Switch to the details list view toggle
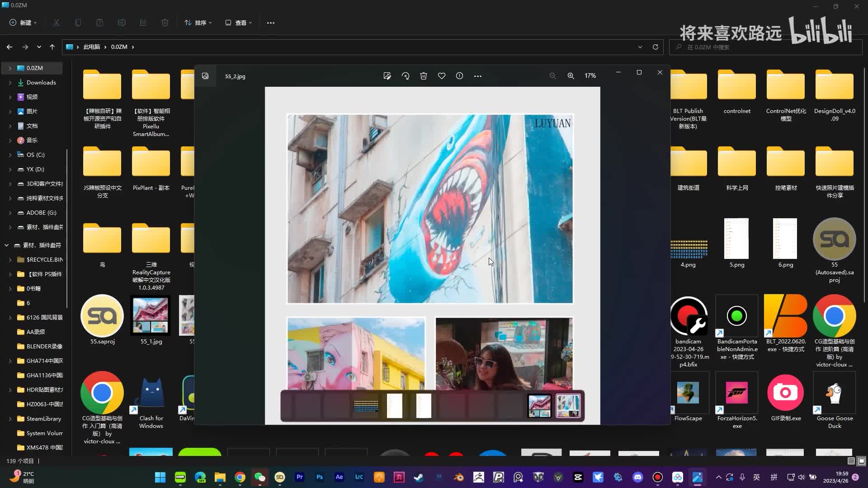This screenshot has width=868, height=488. 851,461
